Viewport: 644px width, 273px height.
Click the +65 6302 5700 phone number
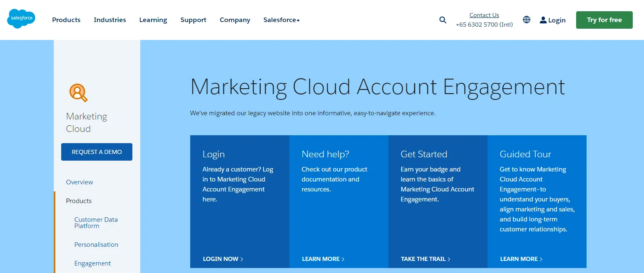[484, 25]
